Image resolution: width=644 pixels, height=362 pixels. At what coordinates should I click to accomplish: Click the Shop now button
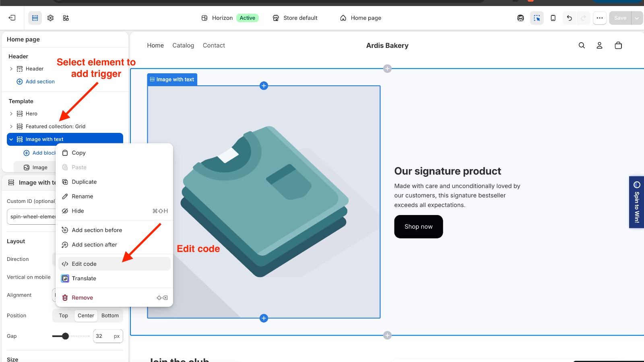tap(419, 227)
